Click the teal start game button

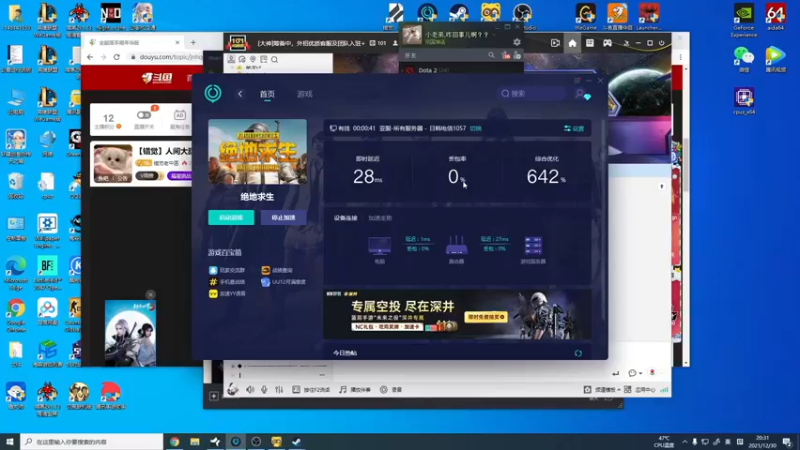231,217
